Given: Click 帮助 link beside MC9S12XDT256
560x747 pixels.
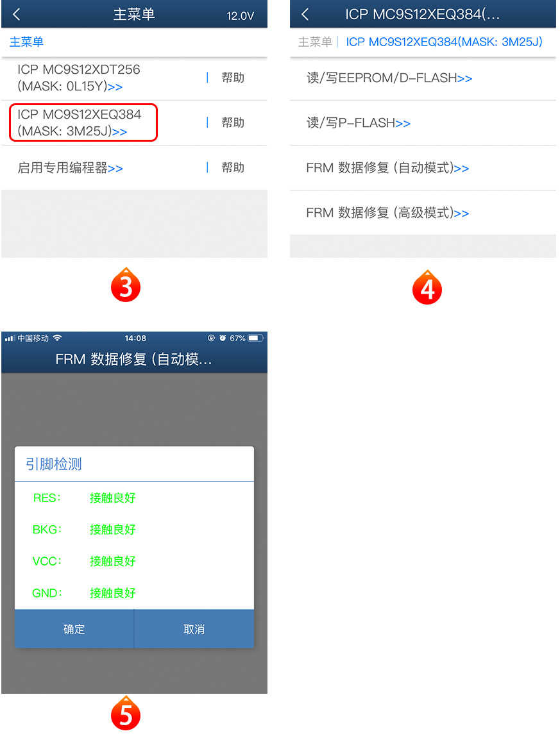Looking at the screenshot, I should tap(233, 78).
